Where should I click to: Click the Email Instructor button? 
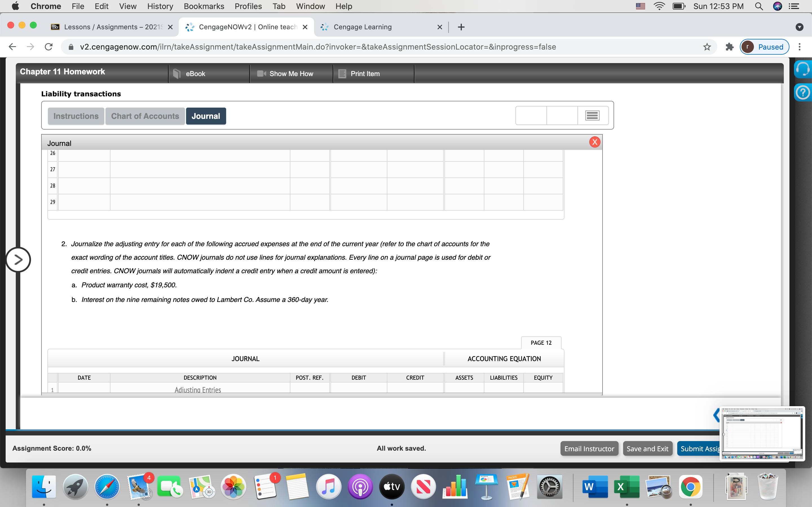click(589, 448)
